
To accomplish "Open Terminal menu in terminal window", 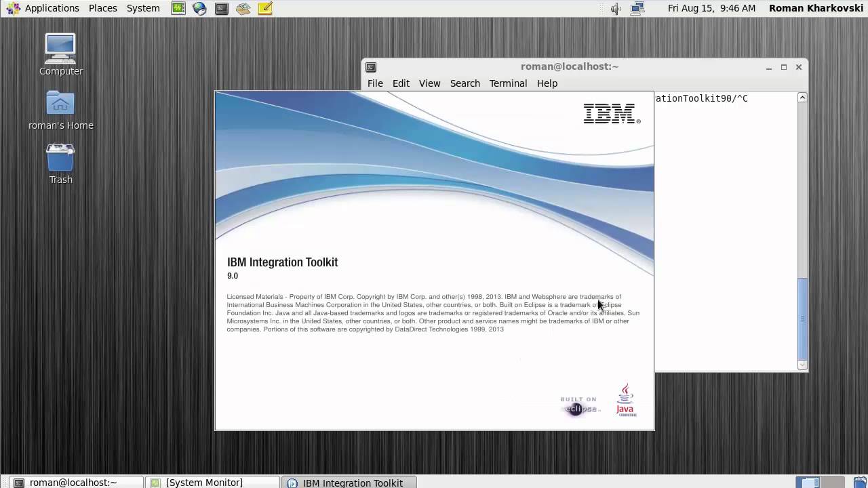I will pos(508,83).
